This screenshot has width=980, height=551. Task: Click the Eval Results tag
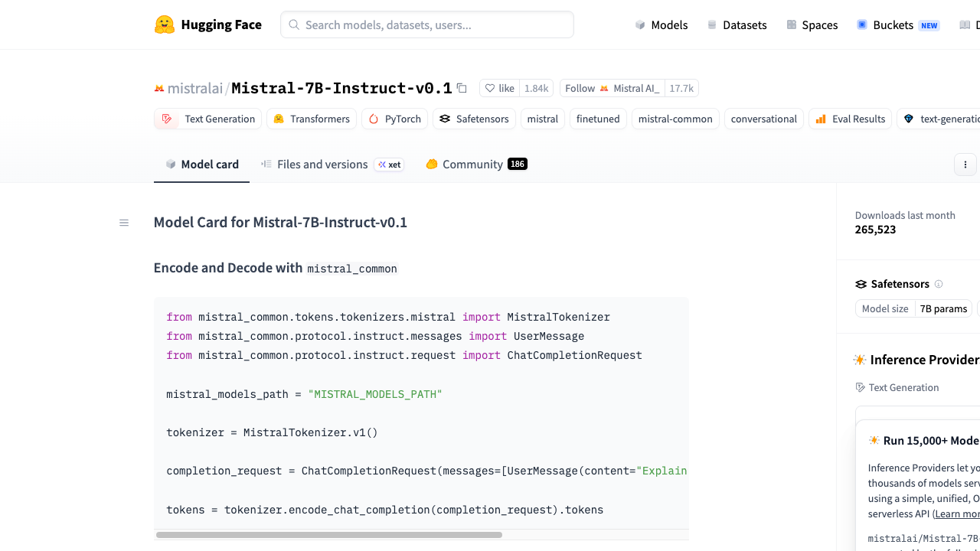[x=850, y=119]
